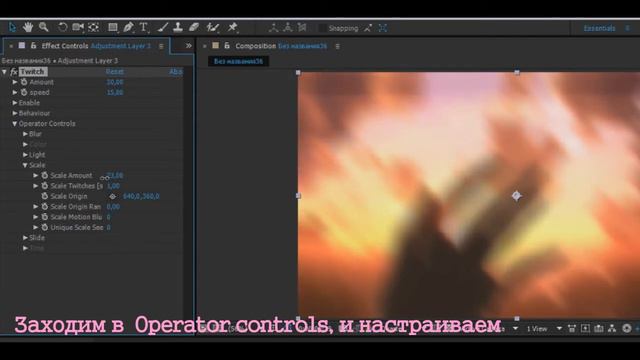Select the Brush tool
Screen dimensions: 640x360
coord(162,27)
